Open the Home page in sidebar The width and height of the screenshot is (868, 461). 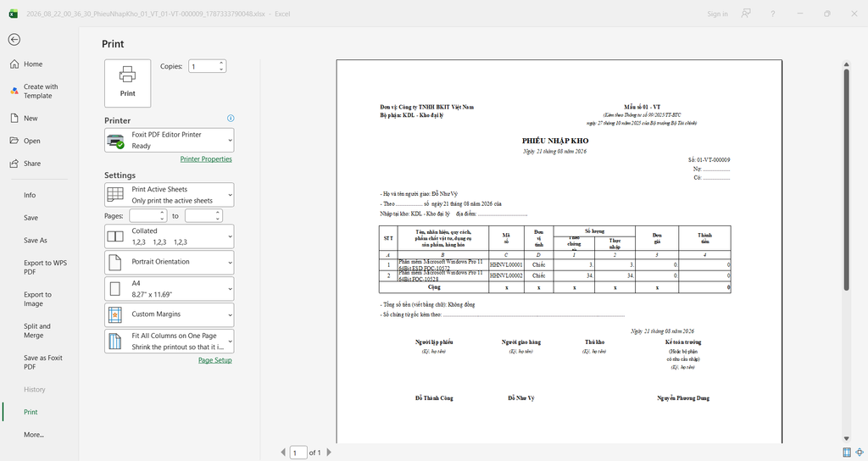click(x=33, y=64)
